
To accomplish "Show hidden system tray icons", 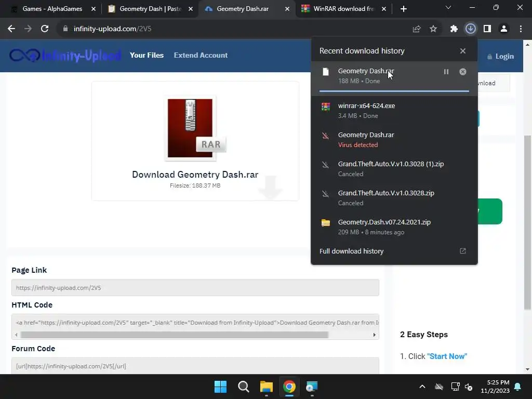I will (x=422, y=387).
